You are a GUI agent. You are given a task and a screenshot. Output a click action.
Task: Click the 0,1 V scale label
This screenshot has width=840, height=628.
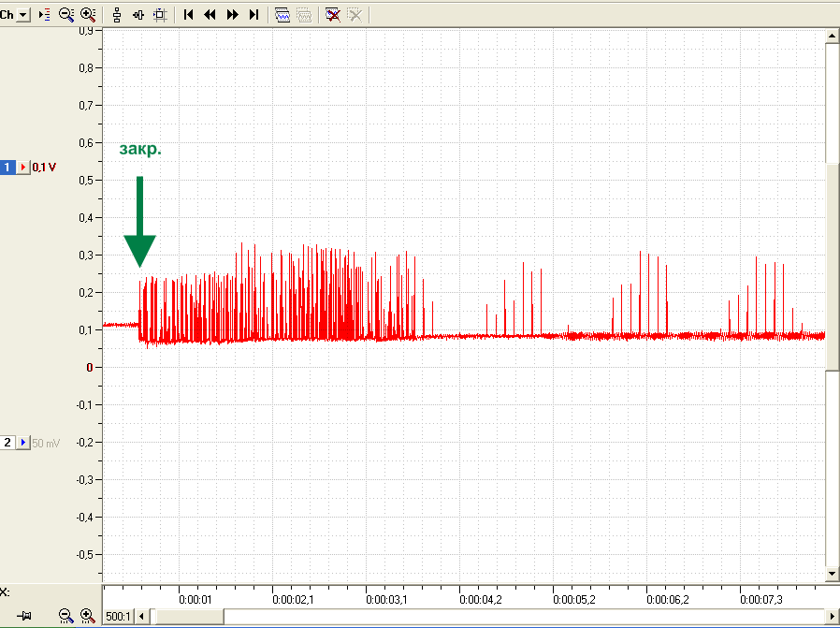[44, 168]
